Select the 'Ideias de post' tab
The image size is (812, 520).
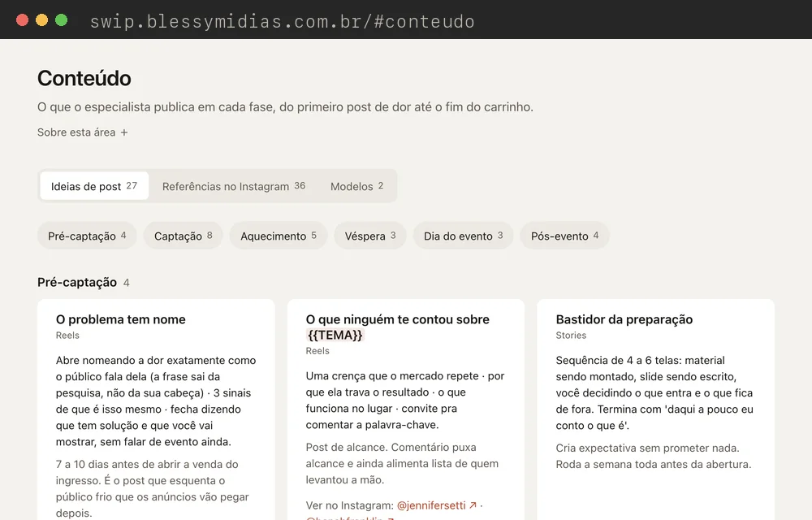(x=93, y=186)
